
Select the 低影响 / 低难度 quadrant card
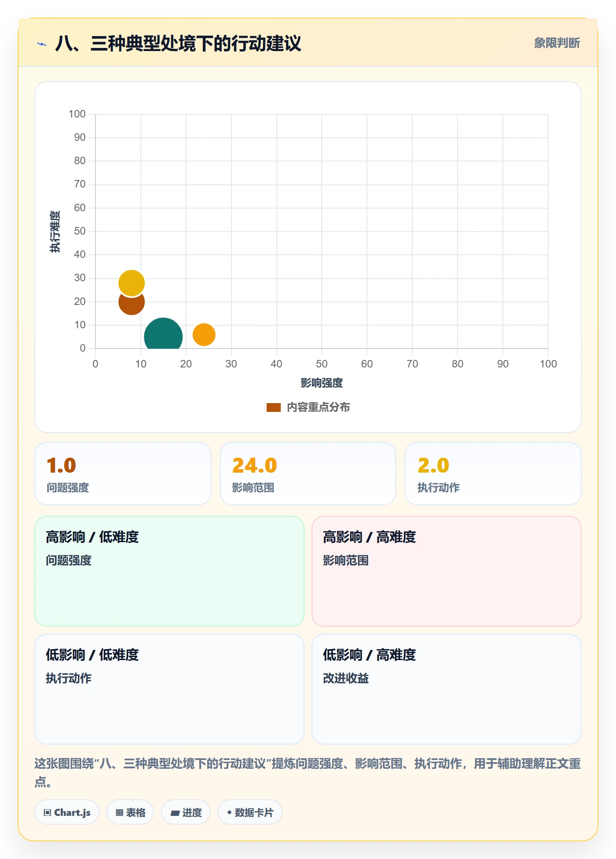click(x=169, y=689)
